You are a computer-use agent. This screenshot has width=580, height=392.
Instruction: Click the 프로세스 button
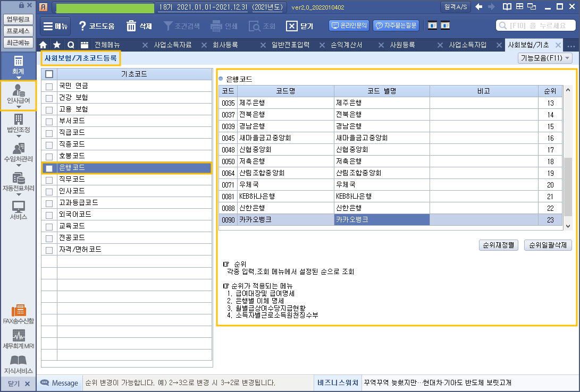pos(18,31)
